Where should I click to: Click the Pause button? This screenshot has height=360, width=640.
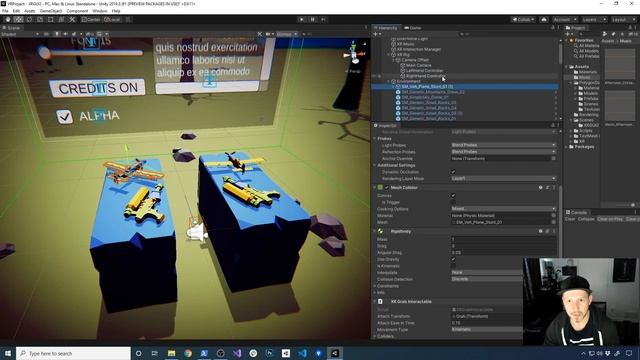313,20
